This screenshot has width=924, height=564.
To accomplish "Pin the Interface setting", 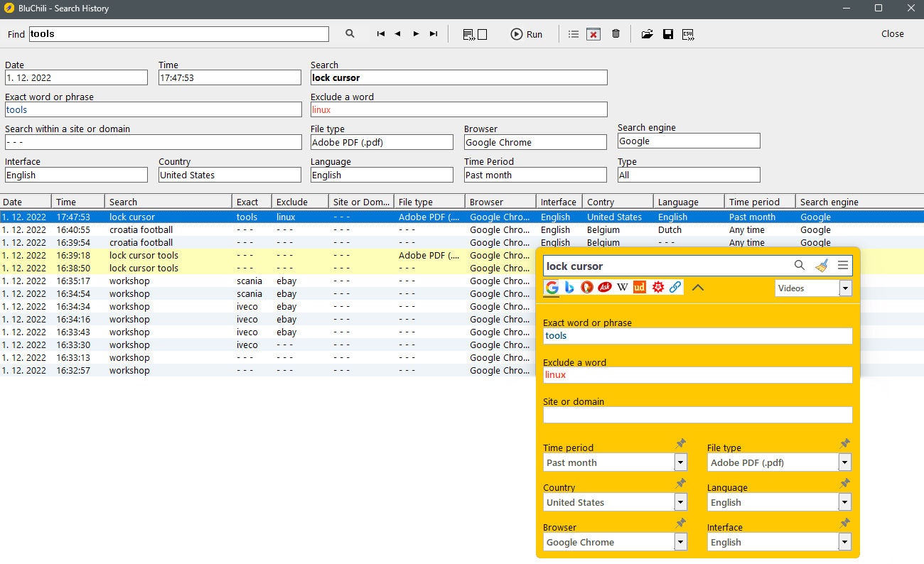I will point(845,523).
